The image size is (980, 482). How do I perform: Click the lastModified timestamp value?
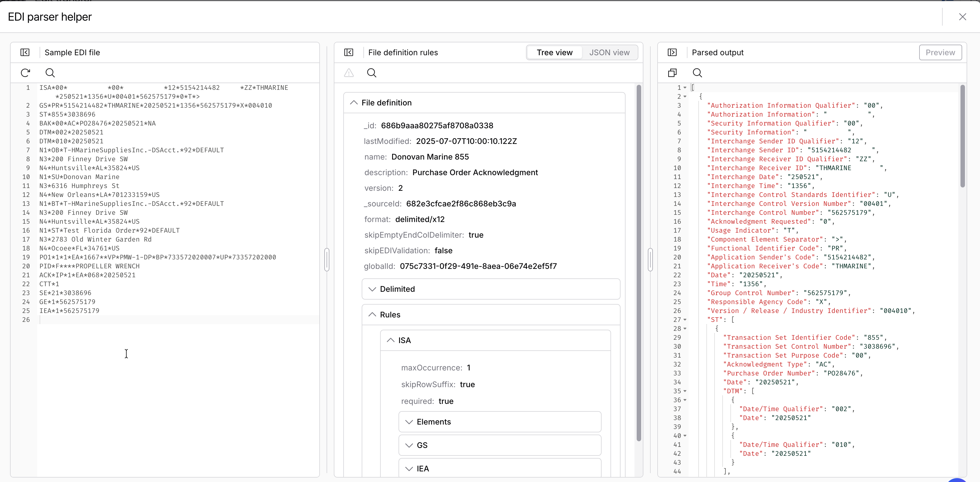pos(466,141)
